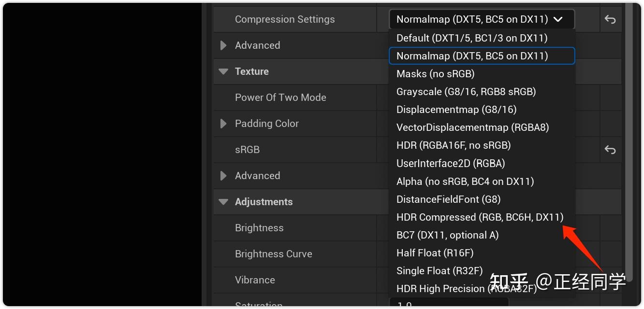Select Default (DXT1/5, BC1/3 on DX11) option
The image size is (644, 309).
click(471, 38)
